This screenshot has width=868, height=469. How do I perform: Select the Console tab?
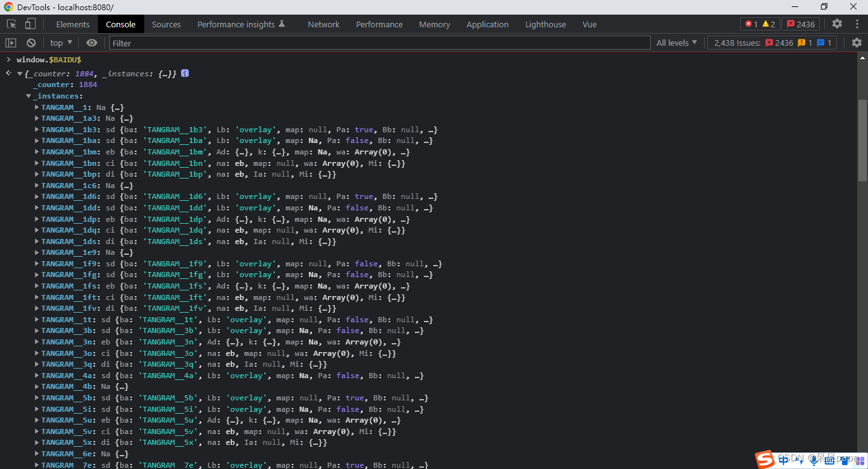[121, 24]
